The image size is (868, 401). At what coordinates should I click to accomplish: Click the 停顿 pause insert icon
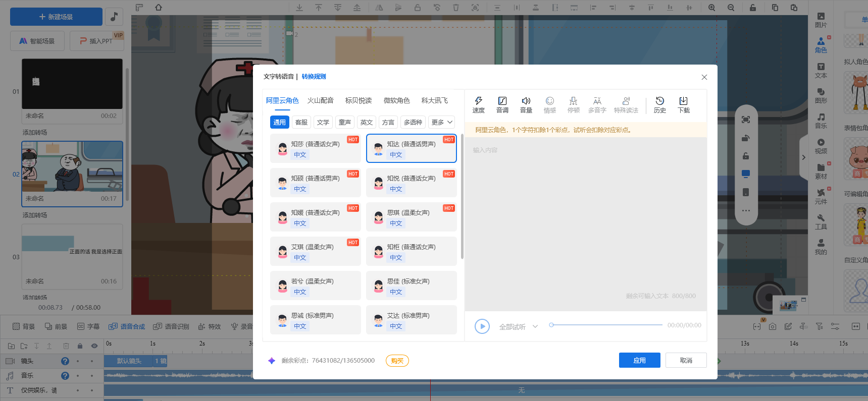pos(573,105)
